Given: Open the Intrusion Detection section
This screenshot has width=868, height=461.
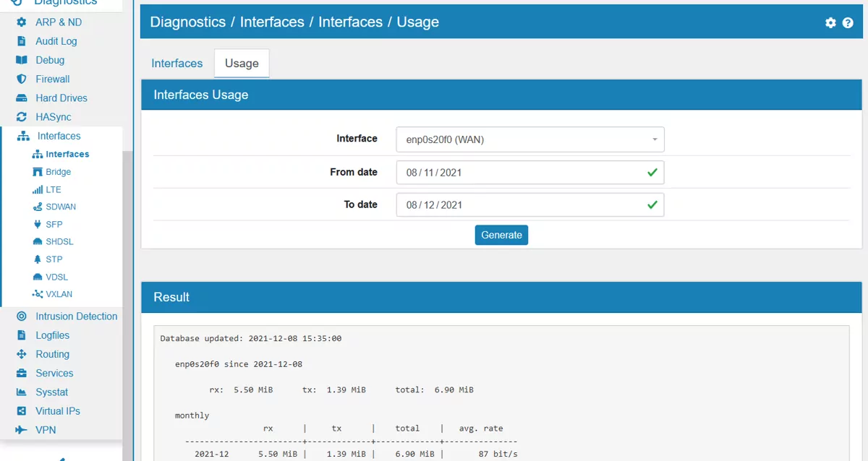Looking at the screenshot, I should (x=76, y=316).
